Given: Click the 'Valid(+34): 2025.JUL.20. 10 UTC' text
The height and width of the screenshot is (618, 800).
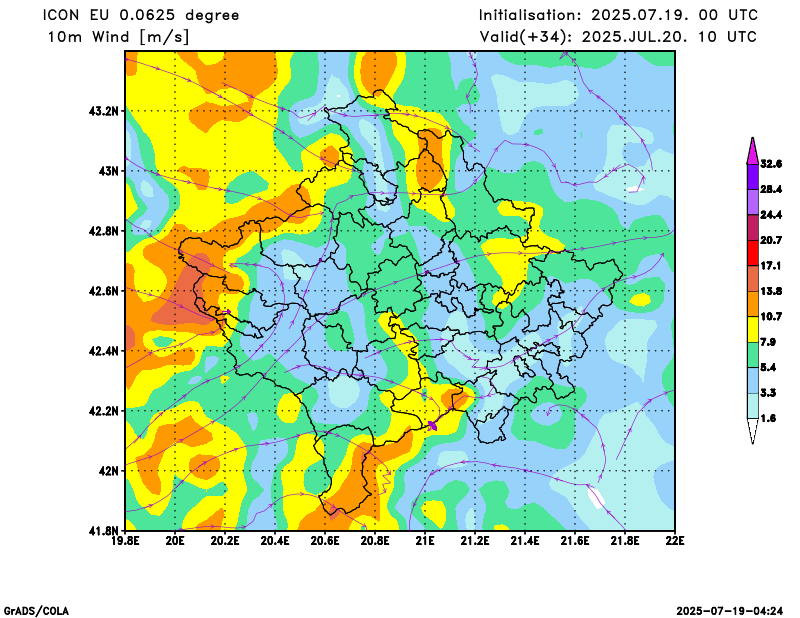Looking at the screenshot, I should 618,37.
